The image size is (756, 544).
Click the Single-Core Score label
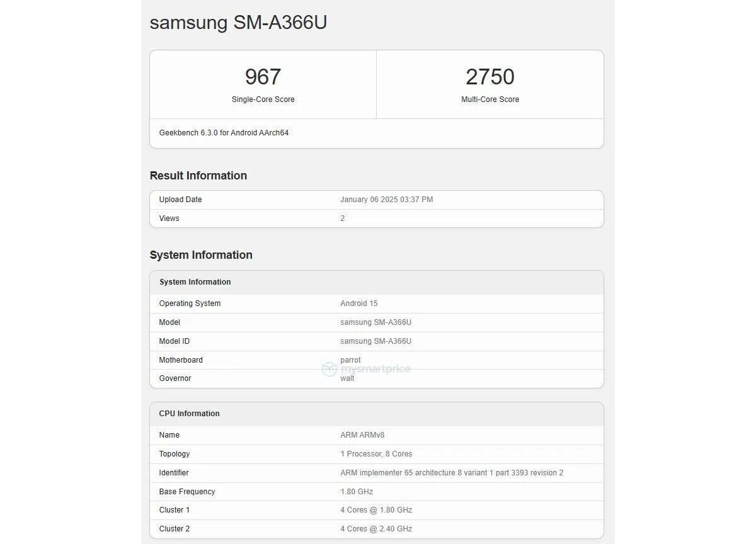(263, 99)
